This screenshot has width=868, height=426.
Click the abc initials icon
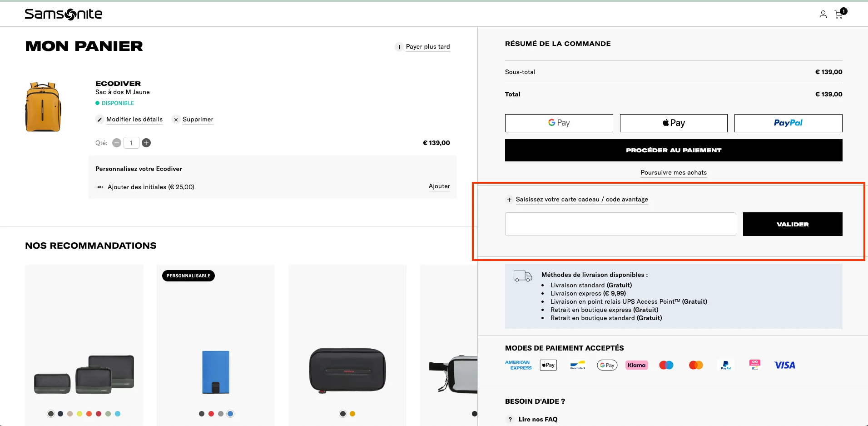coord(100,187)
